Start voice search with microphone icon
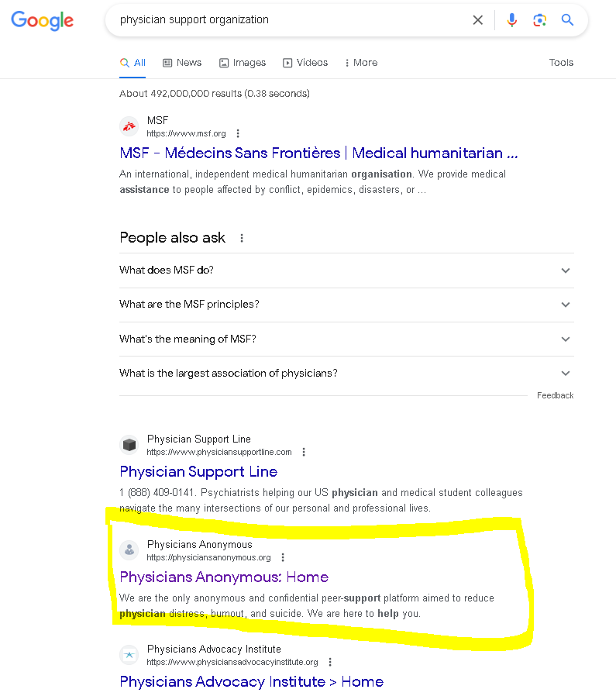The image size is (616, 696). click(x=511, y=20)
